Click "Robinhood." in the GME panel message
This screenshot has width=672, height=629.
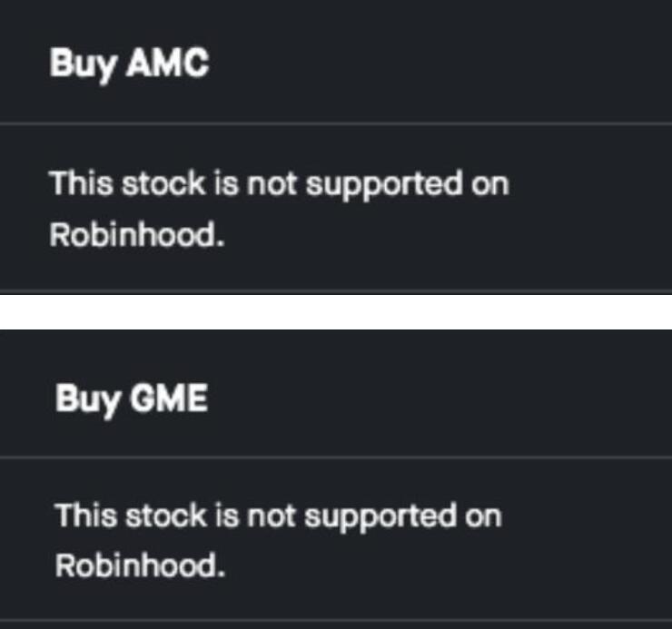pos(139,565)
